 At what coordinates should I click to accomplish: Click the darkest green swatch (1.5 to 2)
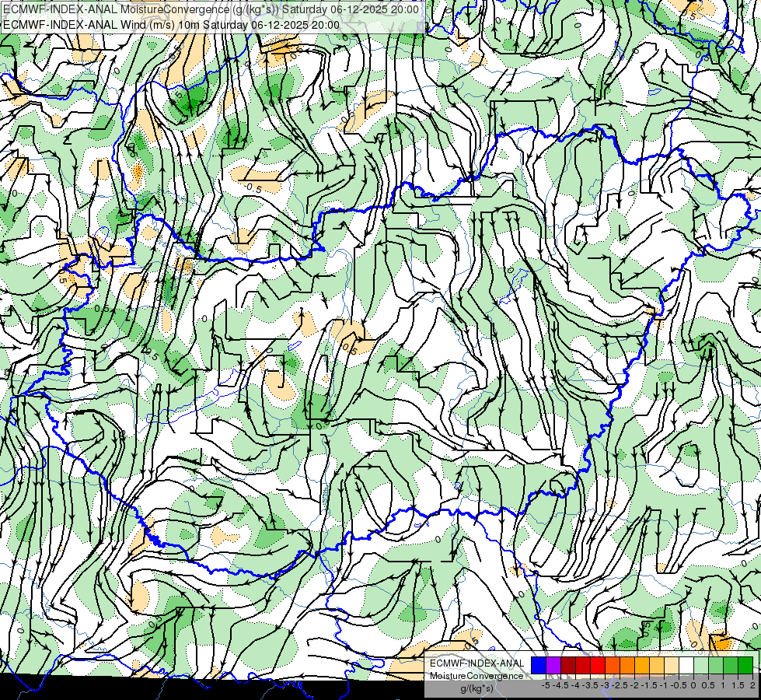coord(745,665)
